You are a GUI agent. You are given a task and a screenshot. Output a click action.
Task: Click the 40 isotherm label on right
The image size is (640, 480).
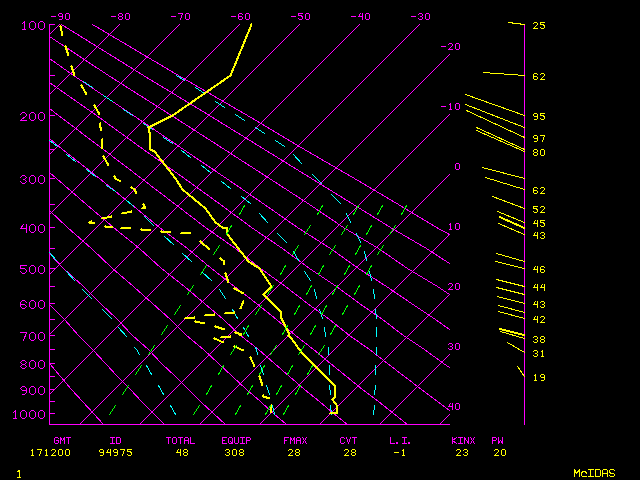454,407
